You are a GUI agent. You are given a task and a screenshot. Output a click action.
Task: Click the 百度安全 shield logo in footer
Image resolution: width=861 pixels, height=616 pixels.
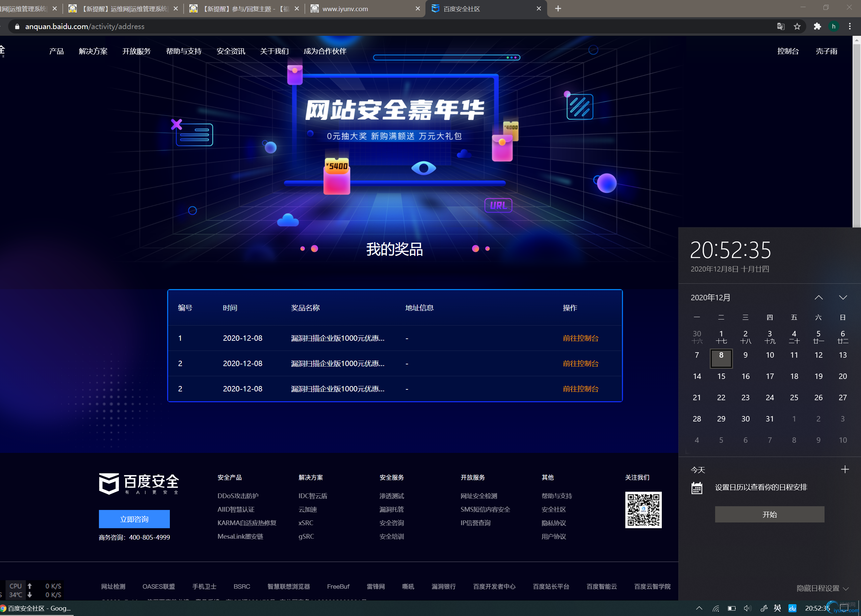139,484
